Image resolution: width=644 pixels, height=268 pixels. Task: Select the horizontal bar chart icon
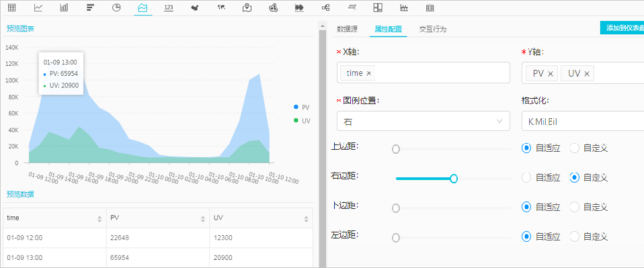pyautogui.click(x=90, y=7)
